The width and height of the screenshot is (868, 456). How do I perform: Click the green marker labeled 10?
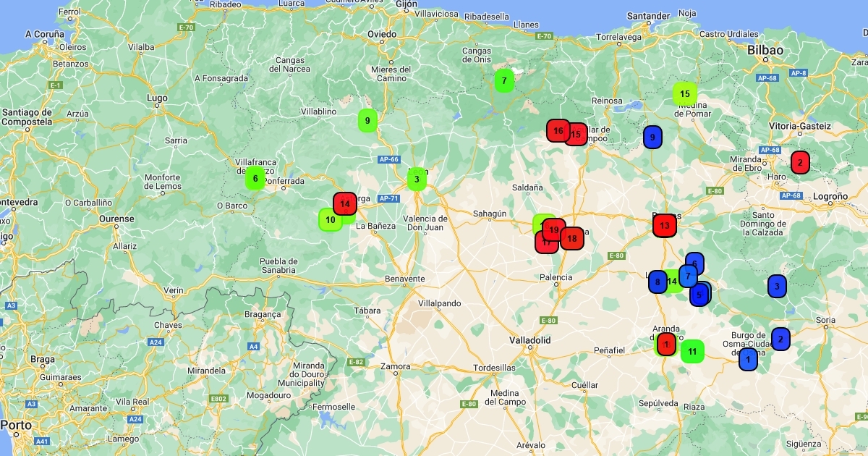(x=330, y=219)
